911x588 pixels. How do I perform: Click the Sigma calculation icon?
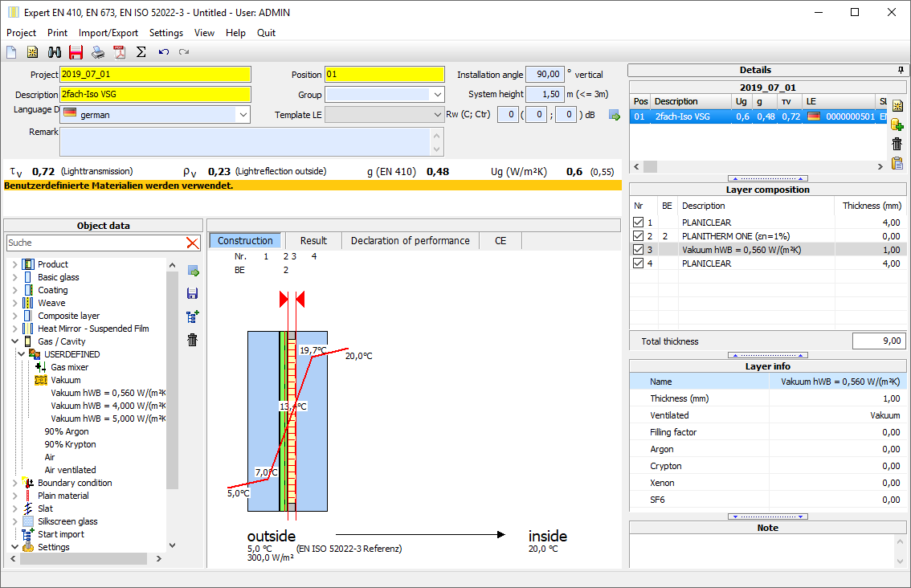[141, 52]
